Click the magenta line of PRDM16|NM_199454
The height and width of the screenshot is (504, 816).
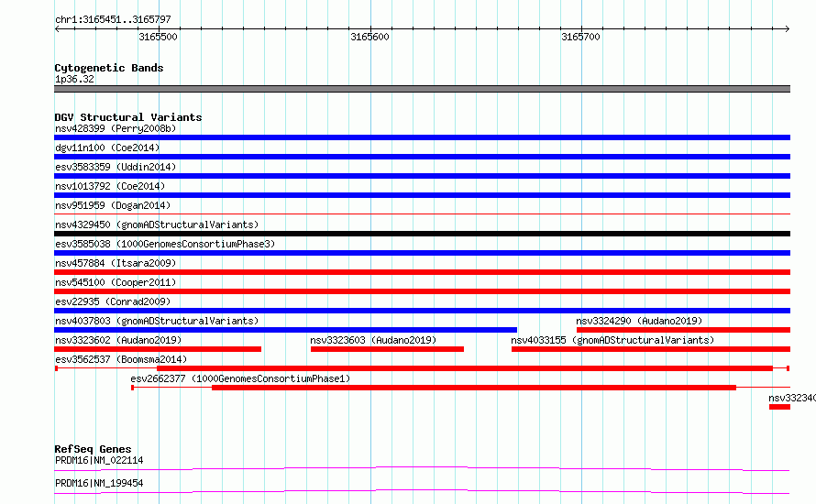[422, 491]
